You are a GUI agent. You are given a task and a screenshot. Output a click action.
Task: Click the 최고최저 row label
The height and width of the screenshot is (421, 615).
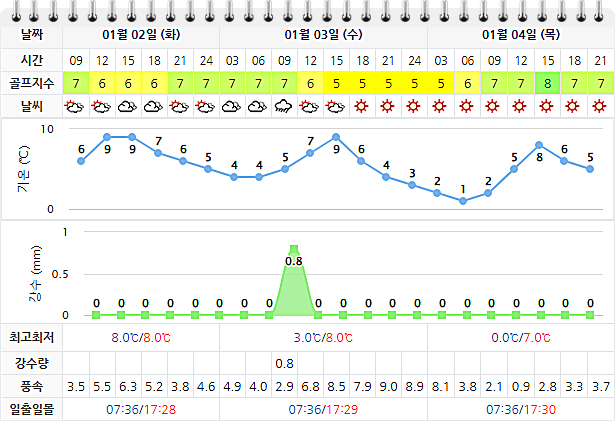click(31, 337)
